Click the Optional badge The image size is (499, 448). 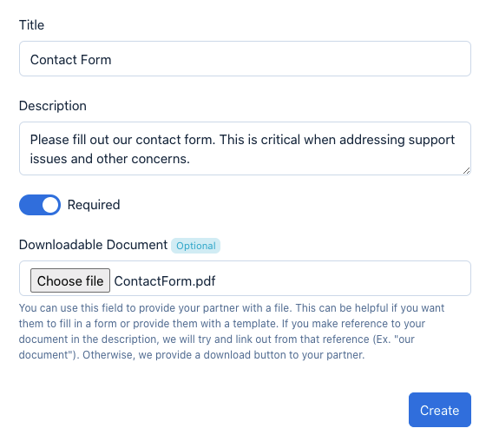coord(196,246)
